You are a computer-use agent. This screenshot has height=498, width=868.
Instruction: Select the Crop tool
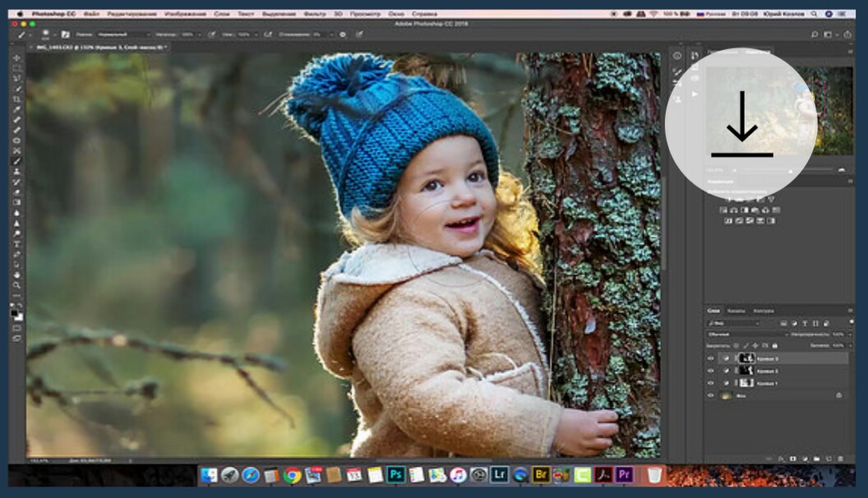[16, 99]
